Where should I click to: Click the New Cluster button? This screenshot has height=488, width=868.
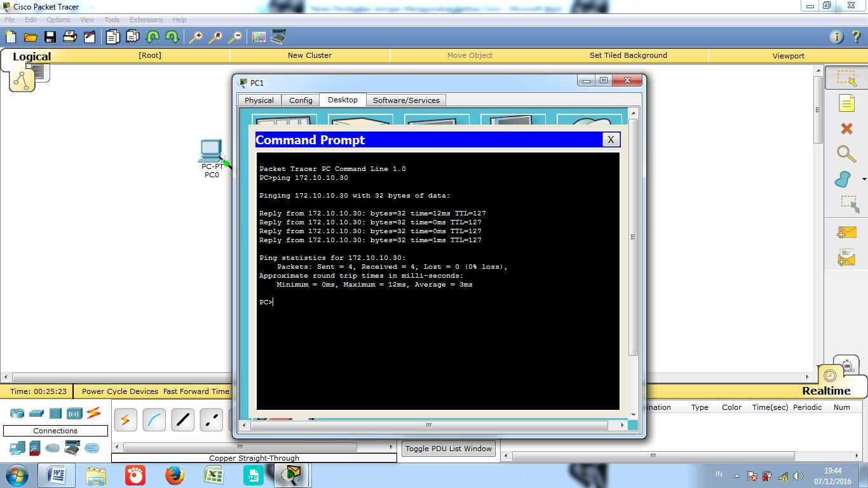309,55
